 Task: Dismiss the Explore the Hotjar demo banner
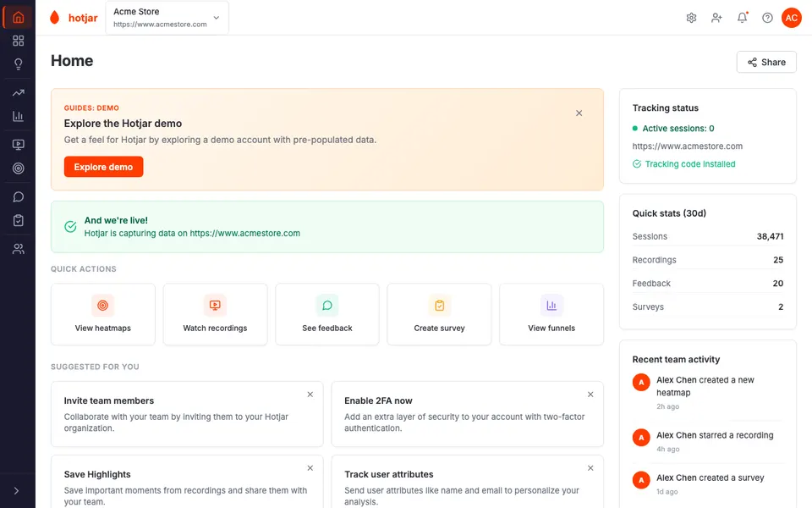click(579, 113)
